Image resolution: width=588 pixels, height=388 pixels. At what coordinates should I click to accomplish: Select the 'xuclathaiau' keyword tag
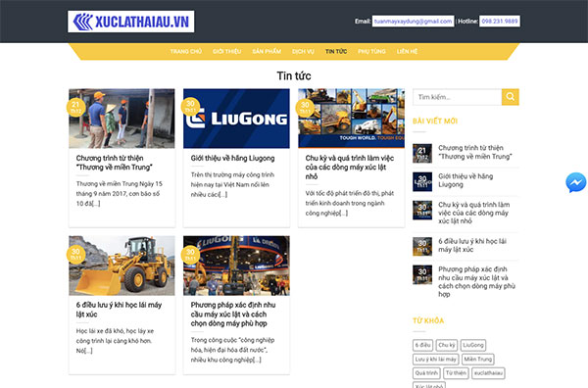488,373
